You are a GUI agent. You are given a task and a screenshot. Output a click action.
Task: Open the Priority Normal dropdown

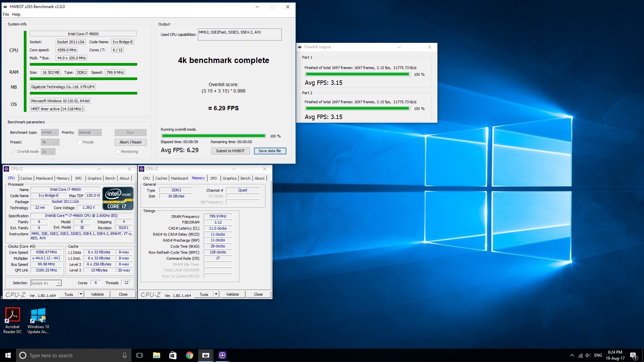pyautogui.click(x=90, y=133)
